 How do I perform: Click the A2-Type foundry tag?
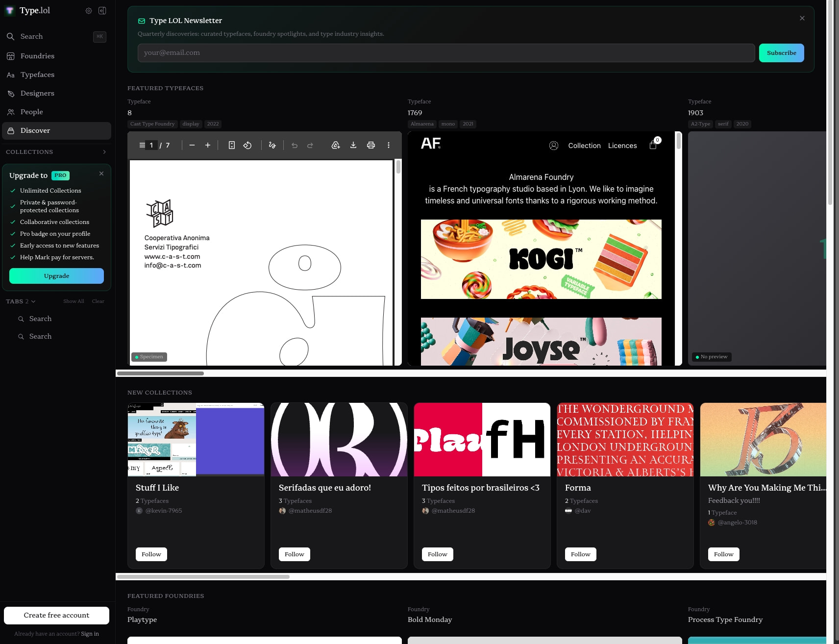(700, 124)
